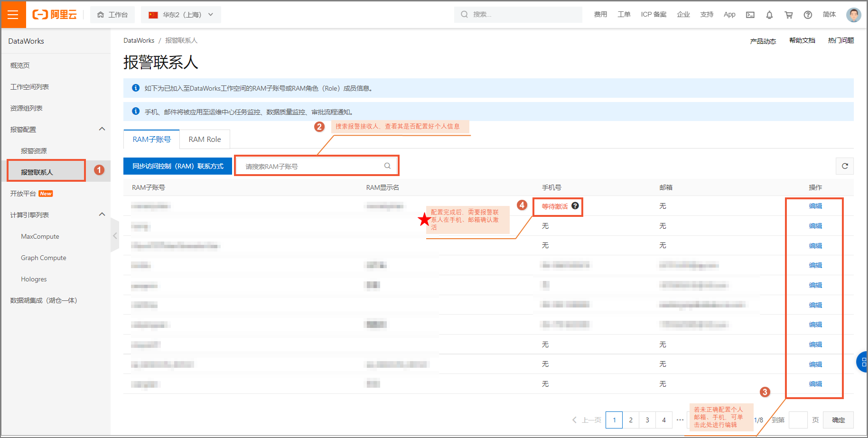
Task: Open 工单 in top menu
Action: coord(624,15)
